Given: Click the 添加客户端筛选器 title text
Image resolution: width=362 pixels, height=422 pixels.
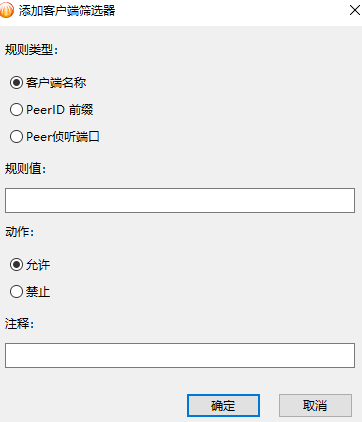Looking at the screenshot, I should point(67,11).
